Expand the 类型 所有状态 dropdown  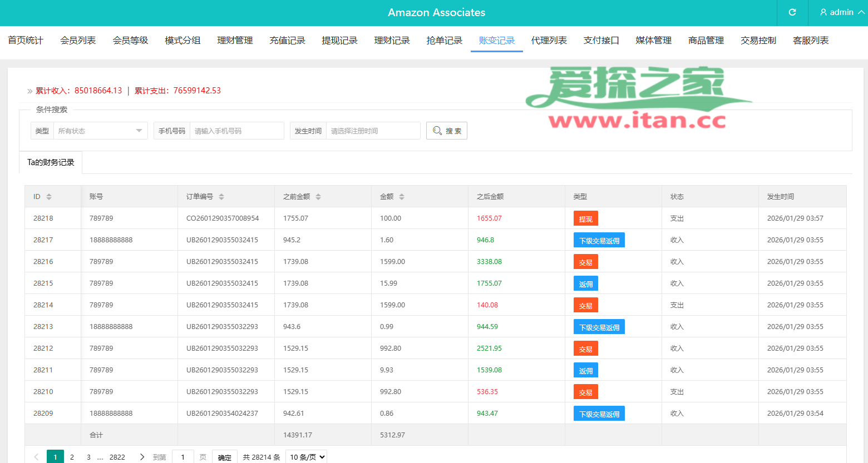click(100, 131)
